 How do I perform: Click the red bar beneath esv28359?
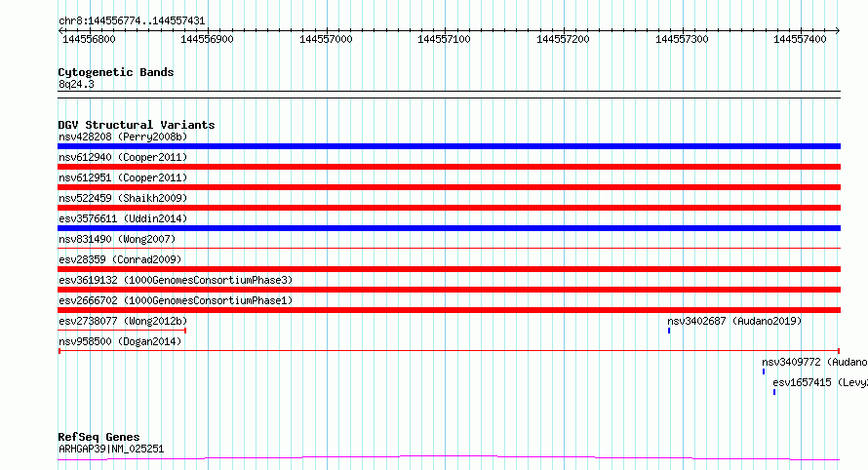(449, 269)
